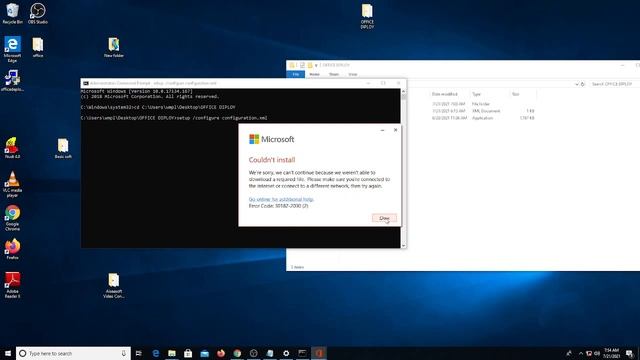Show hidden system tray icons

(x=581, y=353)
